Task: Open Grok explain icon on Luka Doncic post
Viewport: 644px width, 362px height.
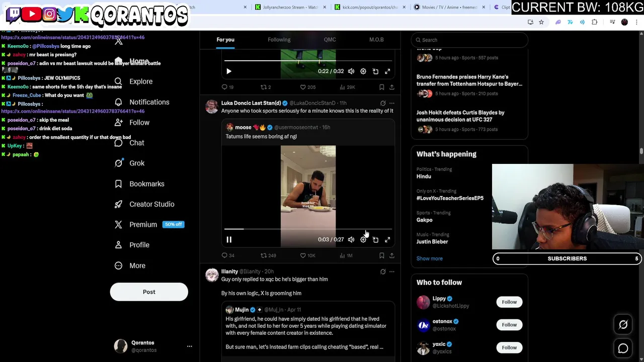Action: pos(383,103)
